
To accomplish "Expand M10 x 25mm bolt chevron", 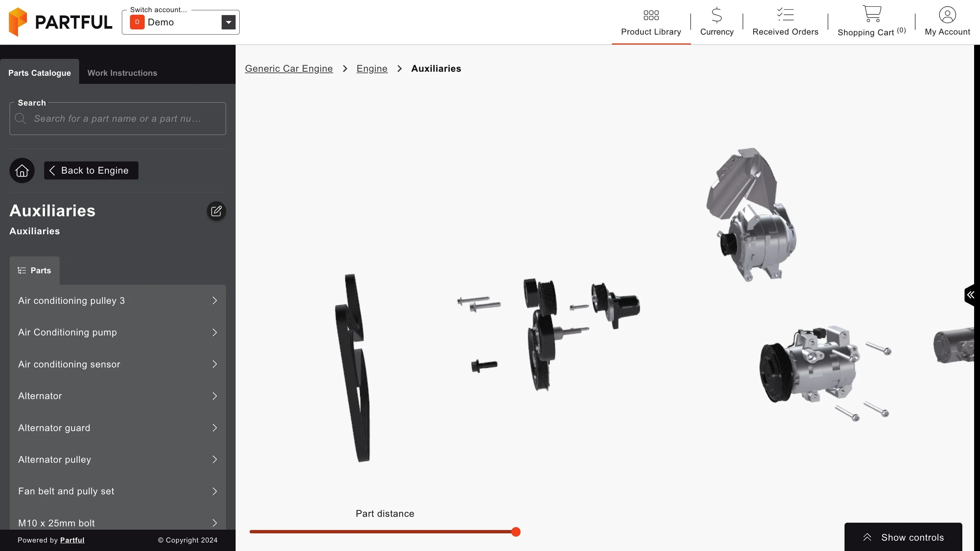I will (215, 523).
